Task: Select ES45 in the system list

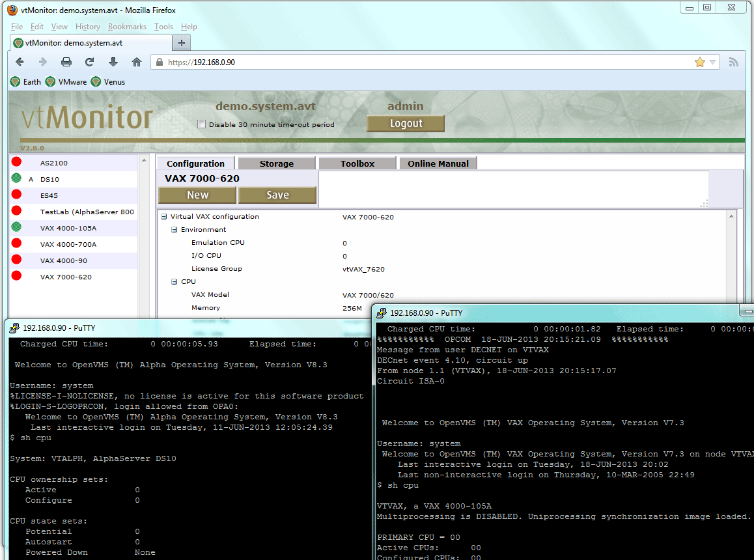Action: (49, 196)
